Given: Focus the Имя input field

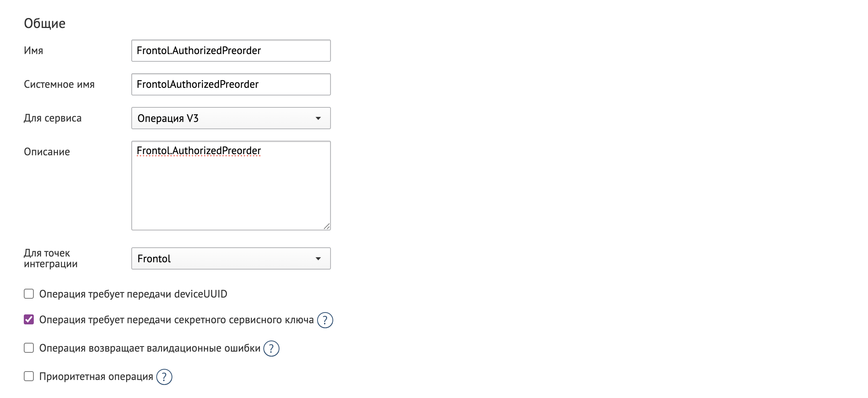Looking at the screenshot, I should coord(231,51).
